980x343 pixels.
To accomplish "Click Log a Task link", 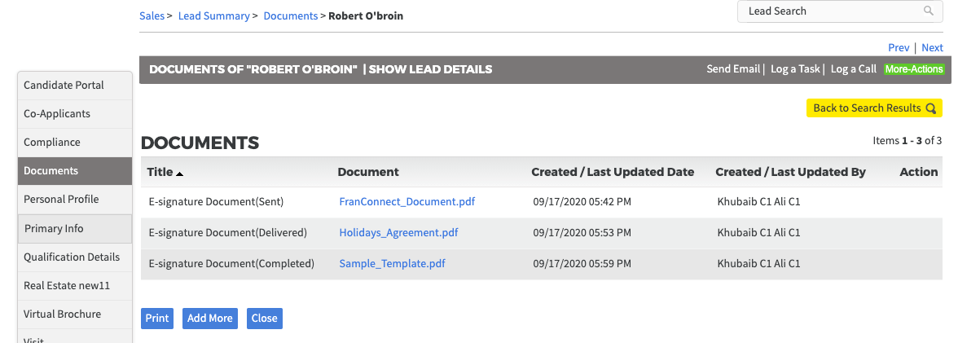I will point(795,69).
